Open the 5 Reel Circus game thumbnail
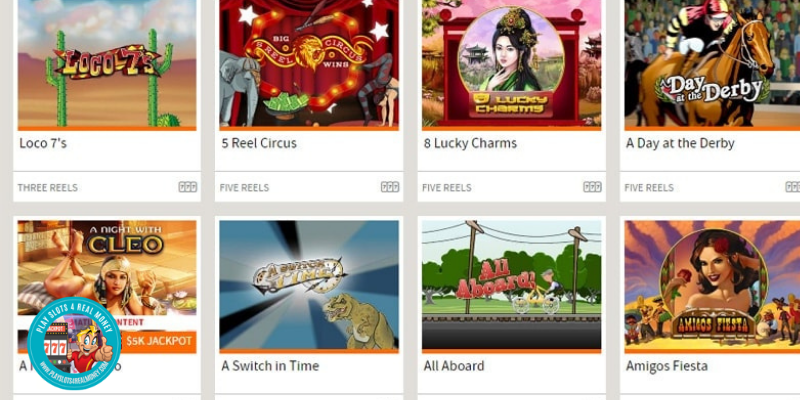 (x=309, y=64)
